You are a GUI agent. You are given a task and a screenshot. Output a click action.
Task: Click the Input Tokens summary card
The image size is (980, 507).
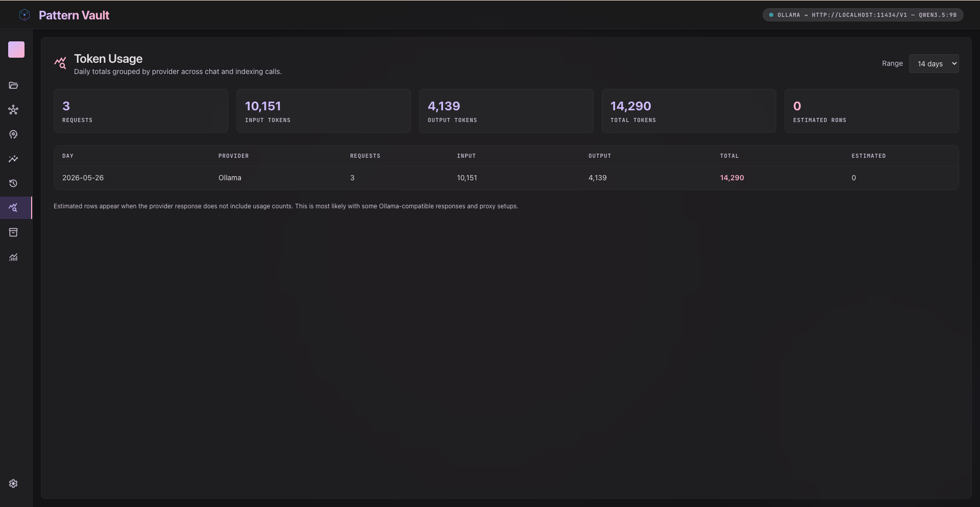(x=324, y=111)
